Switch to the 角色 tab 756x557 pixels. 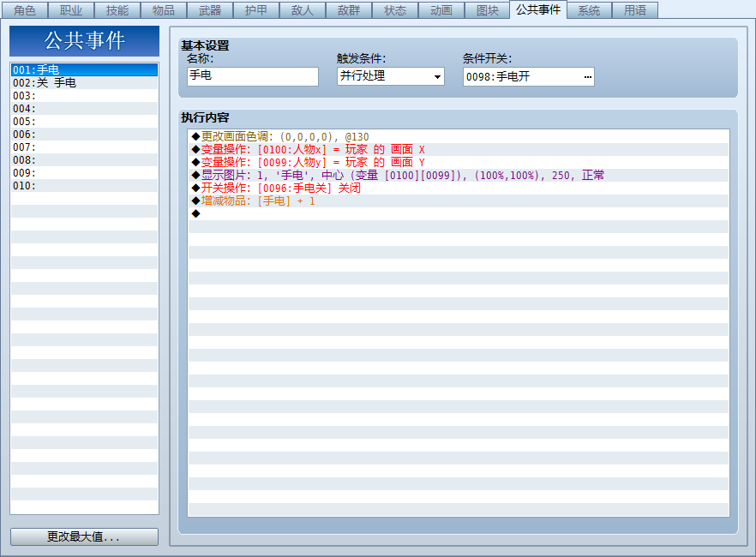(25, 10)
